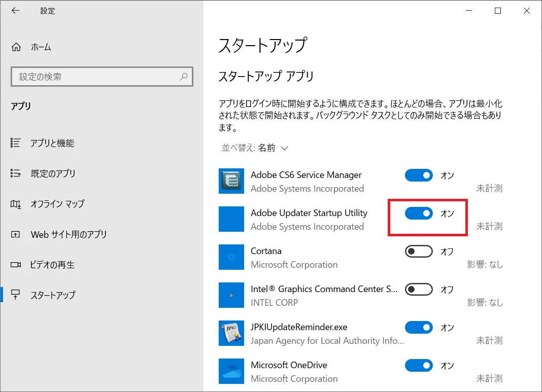Viewport: 542px width, 392px height.
Task: Click the Adobe CS6 Service Manager app icon
Action: pos(231,181)
